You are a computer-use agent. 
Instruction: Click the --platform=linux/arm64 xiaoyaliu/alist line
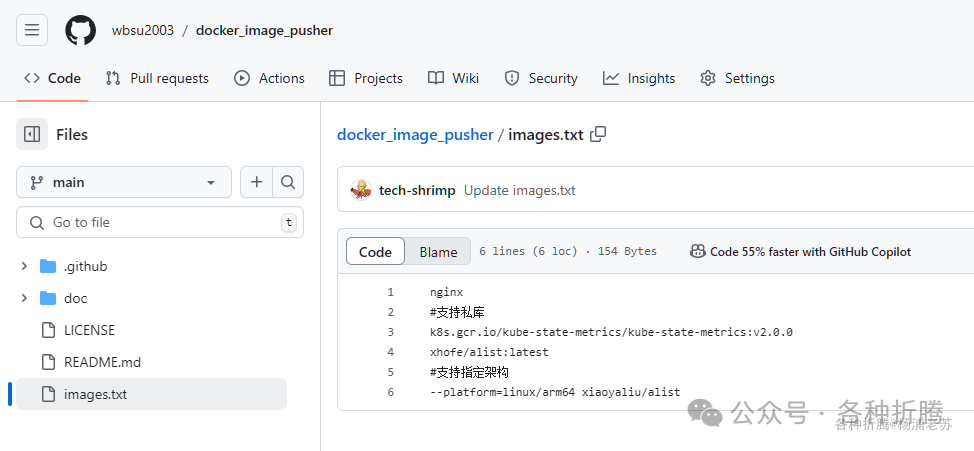click(x=555, y=392)
